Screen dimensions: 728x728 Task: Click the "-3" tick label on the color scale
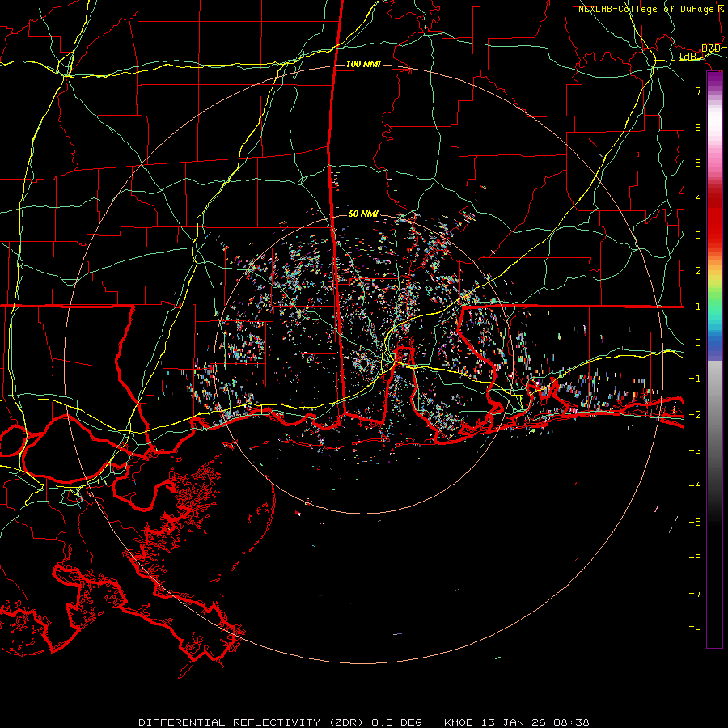pos(695,450)
